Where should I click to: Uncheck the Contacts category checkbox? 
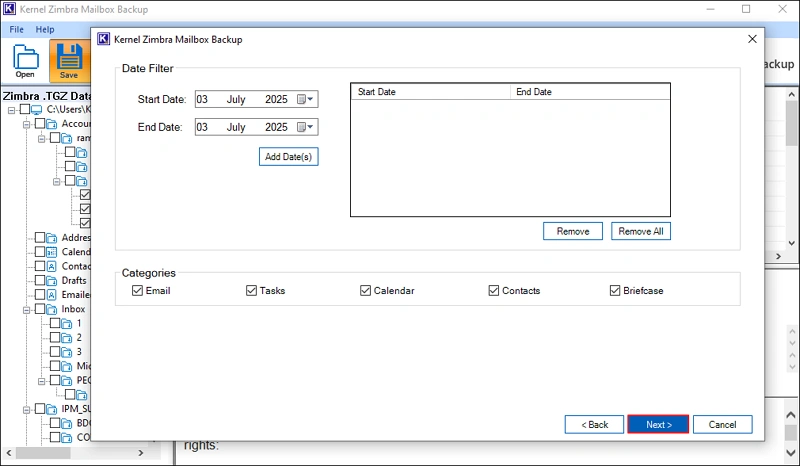493,290
